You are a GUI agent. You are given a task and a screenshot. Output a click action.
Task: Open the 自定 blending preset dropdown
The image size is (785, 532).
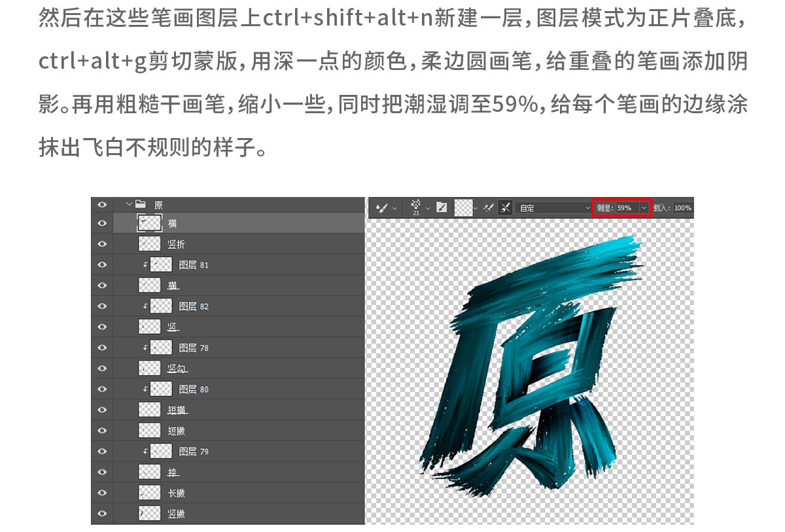tap(554, 207)
